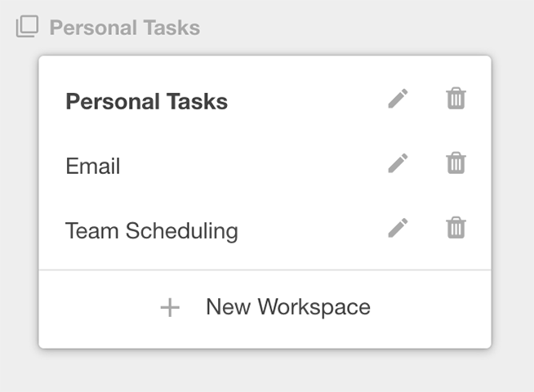Click the gray Personal Tasks title at top

125,28
